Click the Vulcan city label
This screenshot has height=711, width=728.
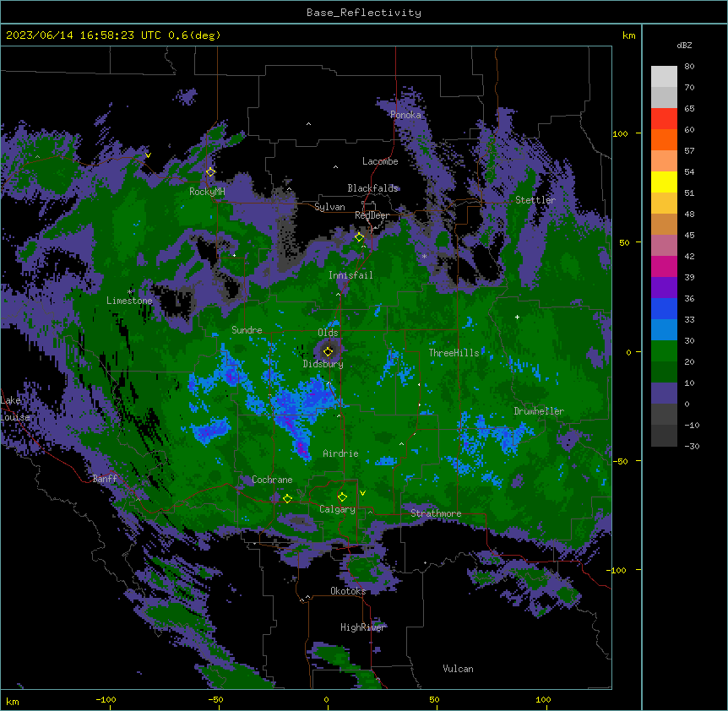tap(459, 669)
